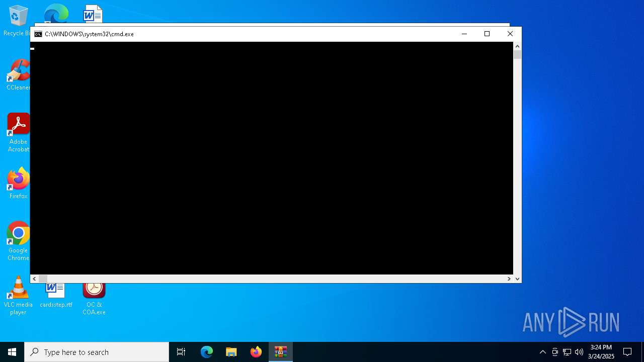The height and width of the screenshot is (362, 644).
Task: Maximize the cmd.exe window
Action: [487, 34]
